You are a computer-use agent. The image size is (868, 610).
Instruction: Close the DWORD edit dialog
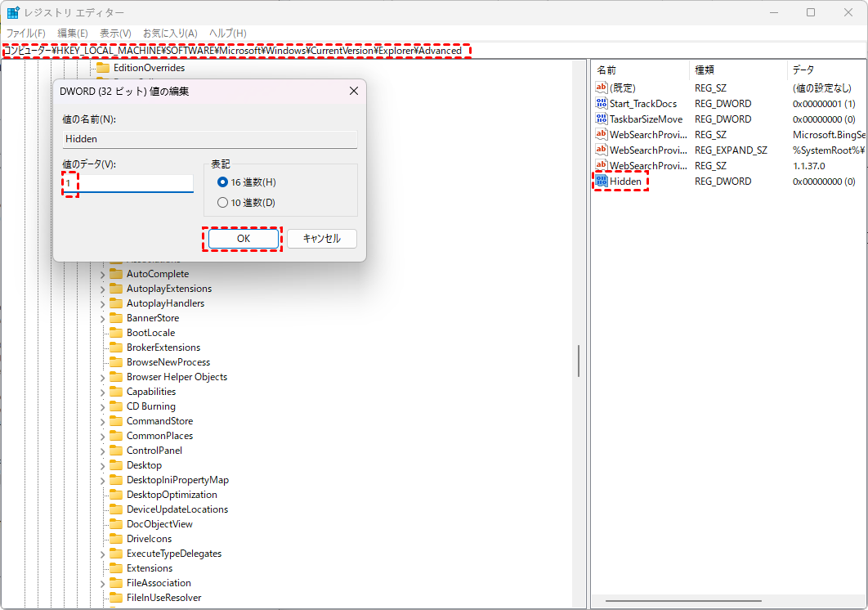(x=353, y=92)
